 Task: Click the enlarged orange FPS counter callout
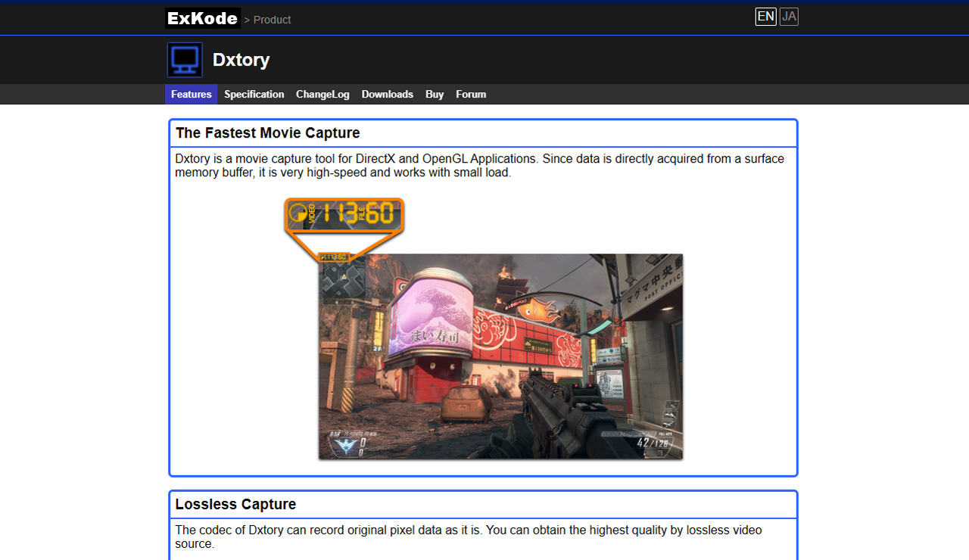tap(344, 214)
